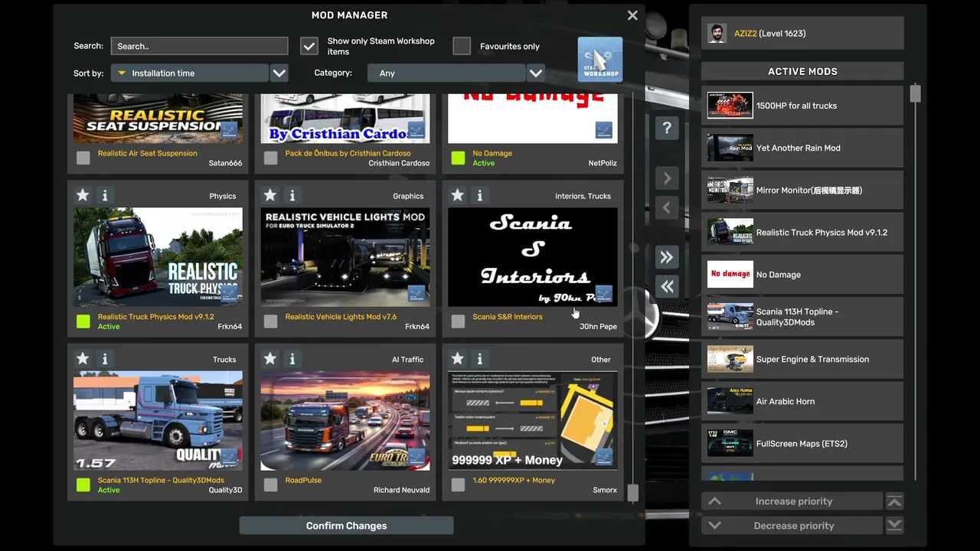Click Decrease priority button
Image resolution: width=980 pixels, height=551 pixels.
(792, 526)
